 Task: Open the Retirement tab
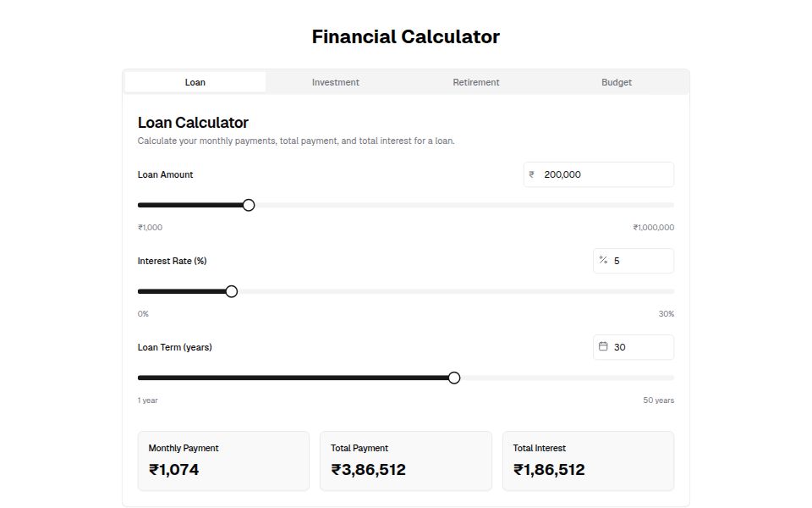(x=475, y=82)
